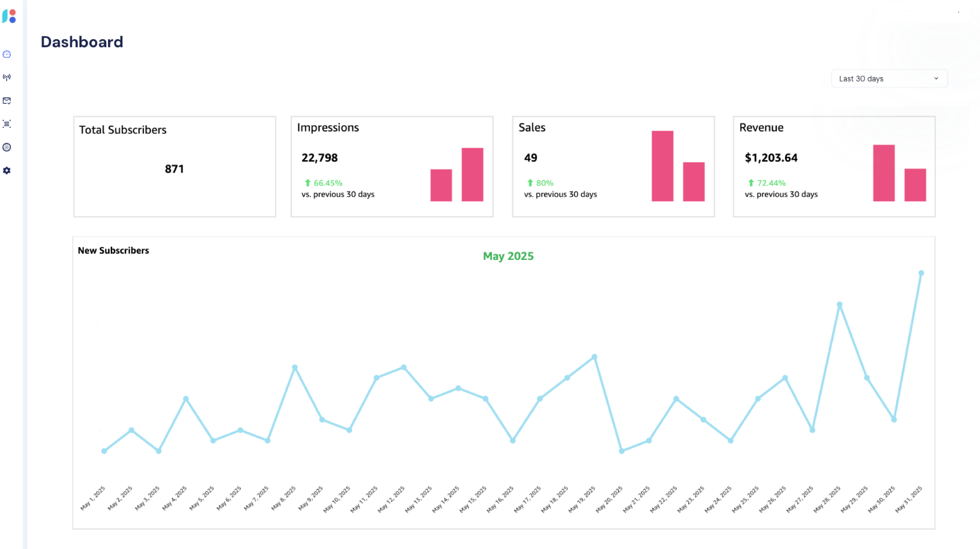Screen dimensions: 980x549
Task: Click the May 10, 2025 axis label
Action: pos(337,499)
